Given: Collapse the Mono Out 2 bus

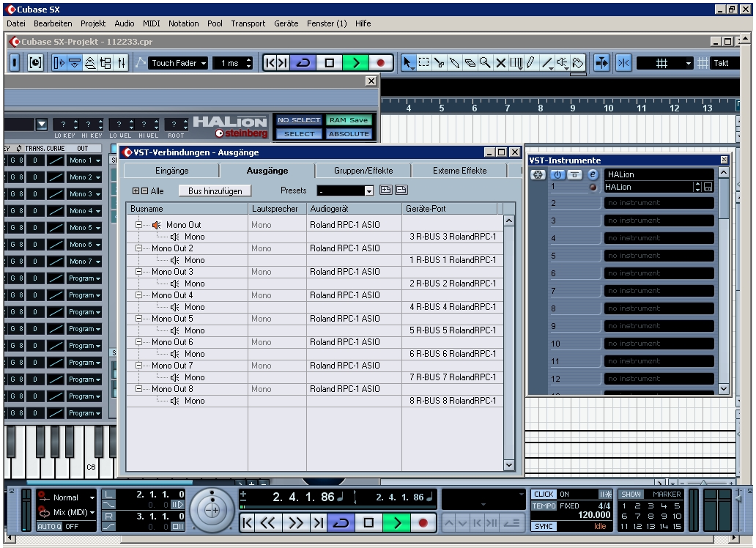Looking at the screenshot, I should [x=139, y=248].
